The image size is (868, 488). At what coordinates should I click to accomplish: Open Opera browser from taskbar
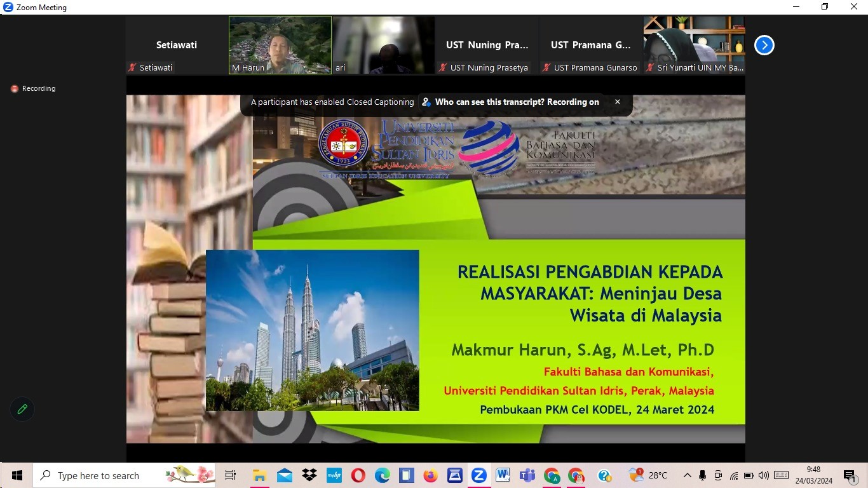[x=358, y=475]
